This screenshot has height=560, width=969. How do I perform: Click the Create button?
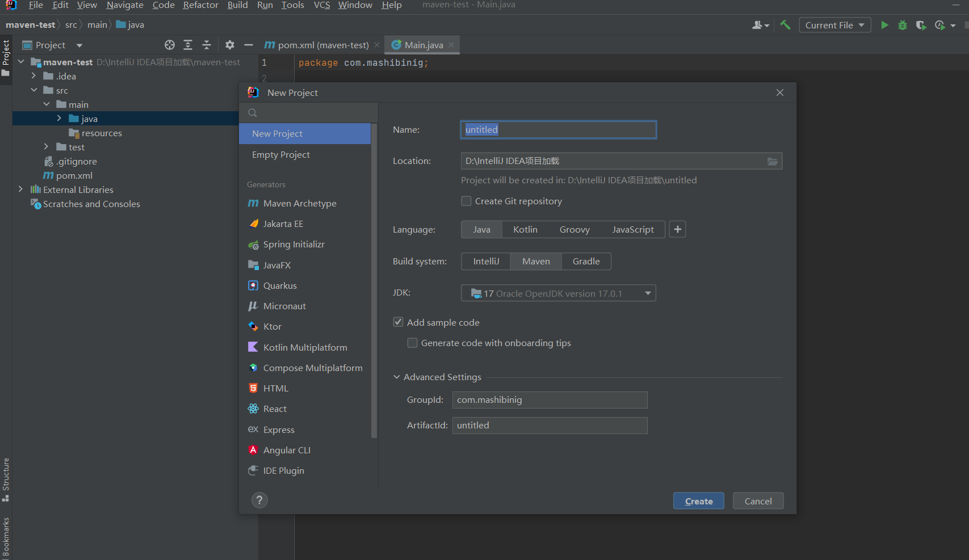coord(699,501)
